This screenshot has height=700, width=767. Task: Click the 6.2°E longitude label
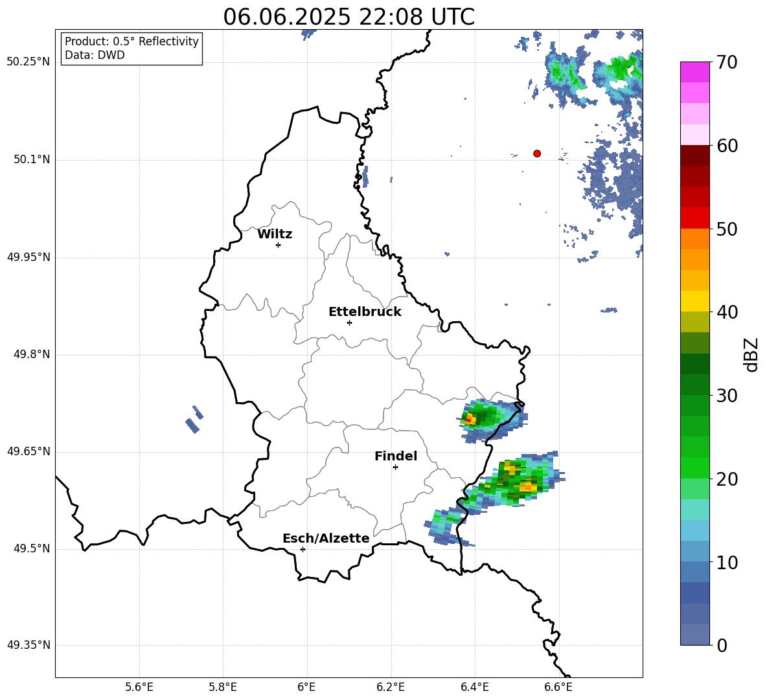(x=391, y=687)
